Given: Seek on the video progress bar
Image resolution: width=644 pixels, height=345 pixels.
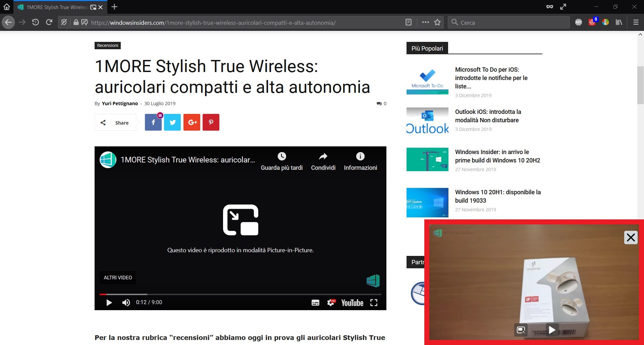Looking at the screenshot, I should click(240, 294).
